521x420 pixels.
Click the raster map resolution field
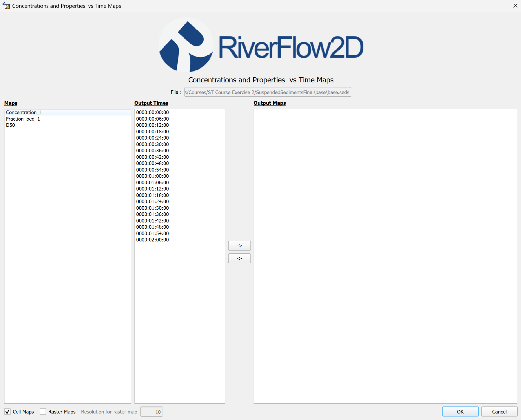point(152,411)
